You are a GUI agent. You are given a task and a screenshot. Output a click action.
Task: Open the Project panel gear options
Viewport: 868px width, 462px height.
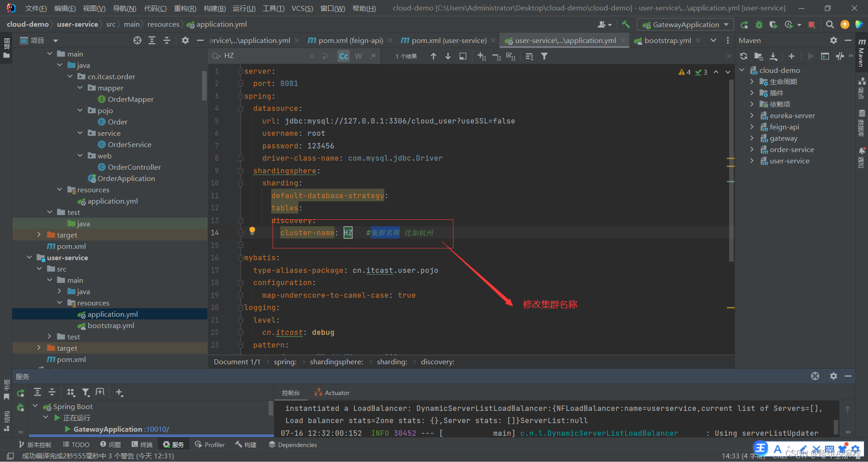coord(185,40)
